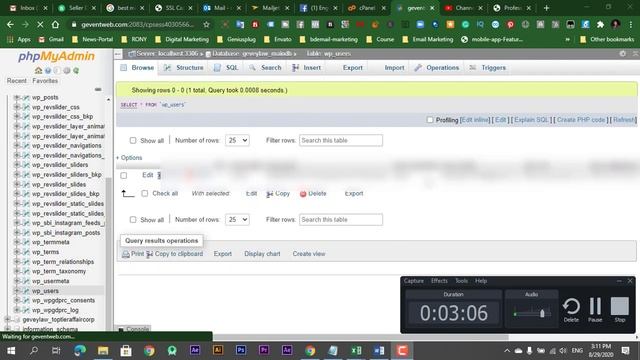Stop page loading in Chrome
This screenshot has width=640, height=360.
pyautogui.click(x=40, y=24)
